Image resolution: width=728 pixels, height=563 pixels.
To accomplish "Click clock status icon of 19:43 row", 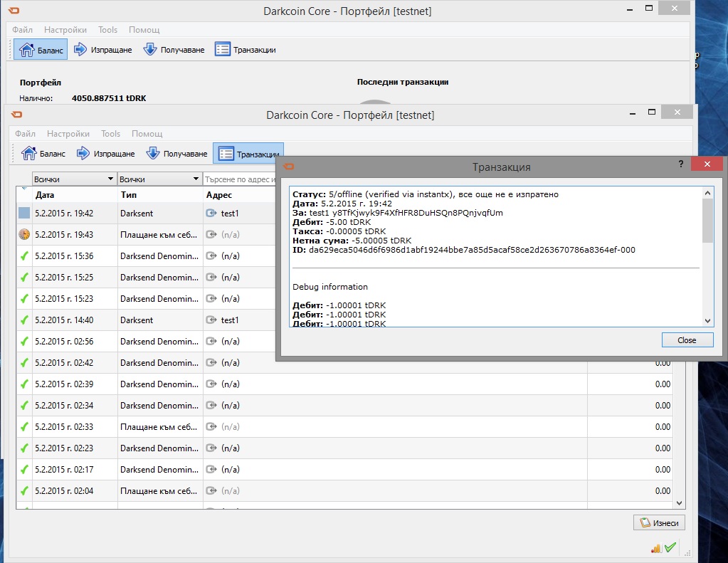I will (x=24, y=235).
